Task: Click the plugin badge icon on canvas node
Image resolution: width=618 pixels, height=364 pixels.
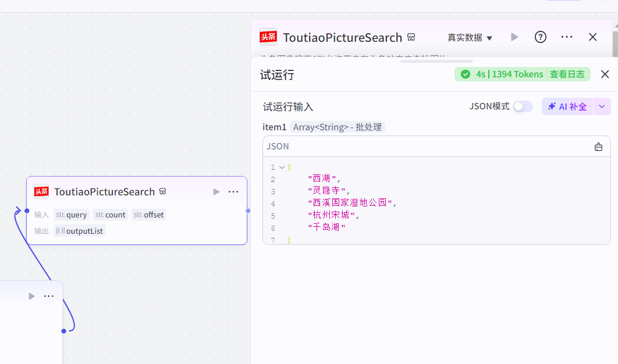Action: (162, 191)
